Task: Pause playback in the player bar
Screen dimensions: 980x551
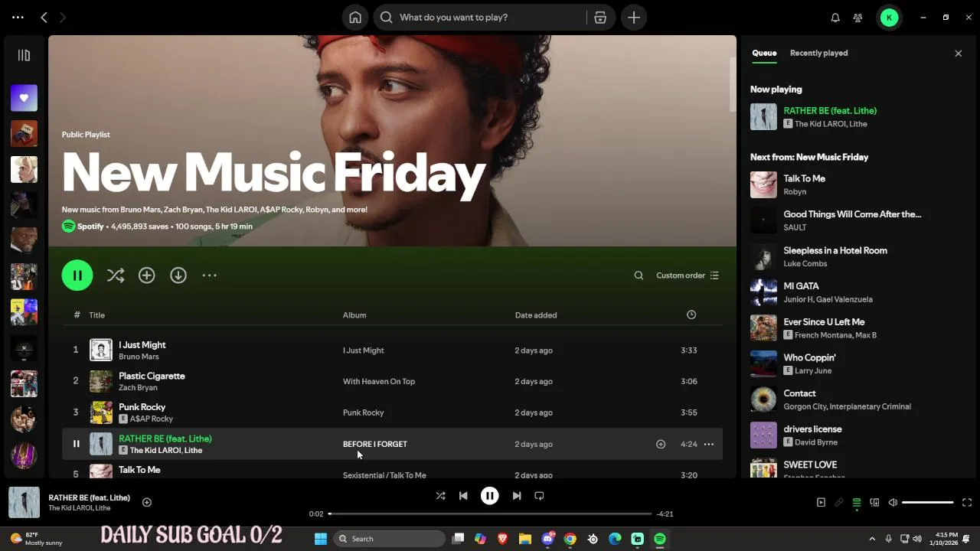Action: click(x=490, y=496)
